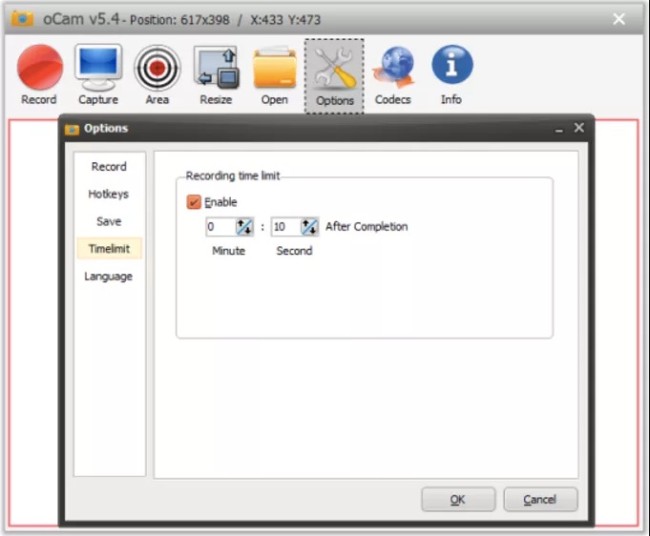Image resolution: width=650 pixels, height=536 pixels.
Task: Click the Minute label
Action: coord(228,251)
